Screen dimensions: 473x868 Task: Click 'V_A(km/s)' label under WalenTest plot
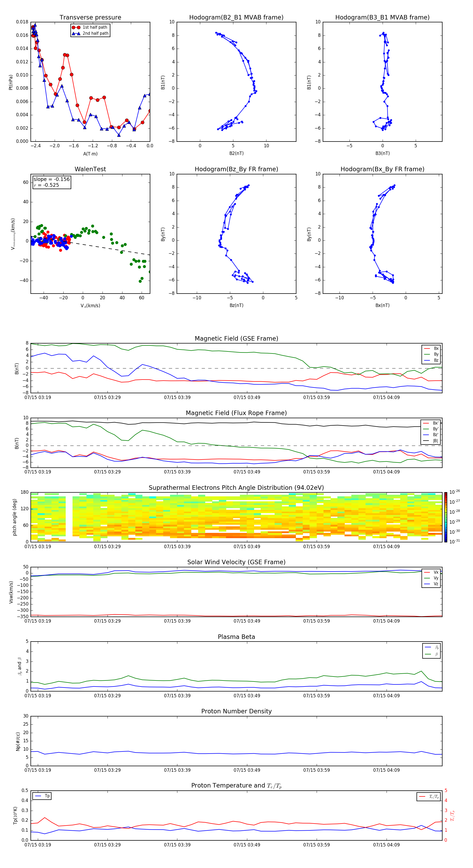point(90,306)
